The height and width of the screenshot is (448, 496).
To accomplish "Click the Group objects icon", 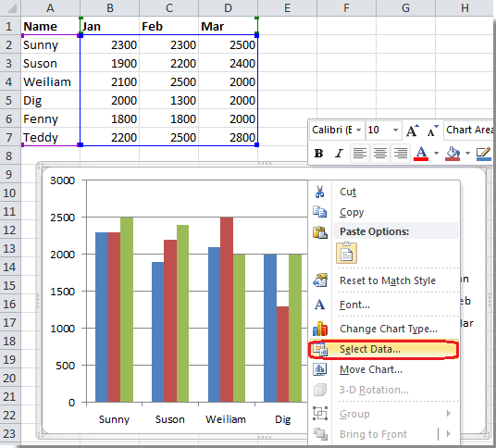I will point(320,413).
